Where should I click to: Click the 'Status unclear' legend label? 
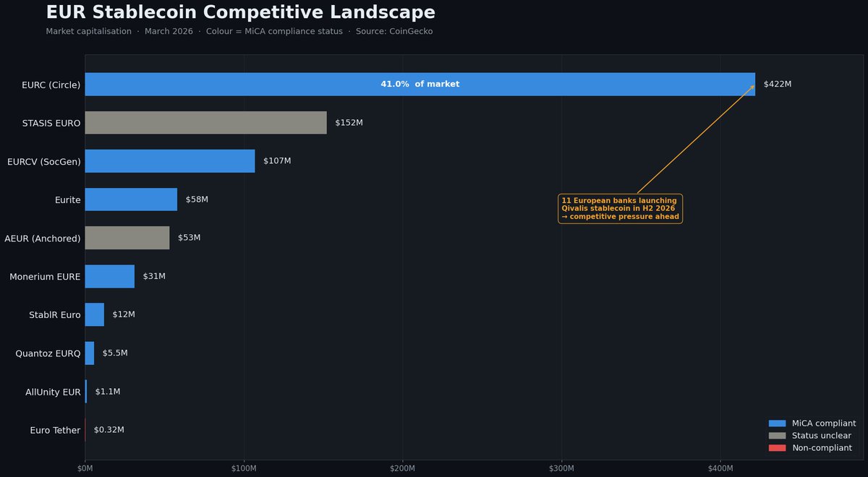[x=822, y=436]
